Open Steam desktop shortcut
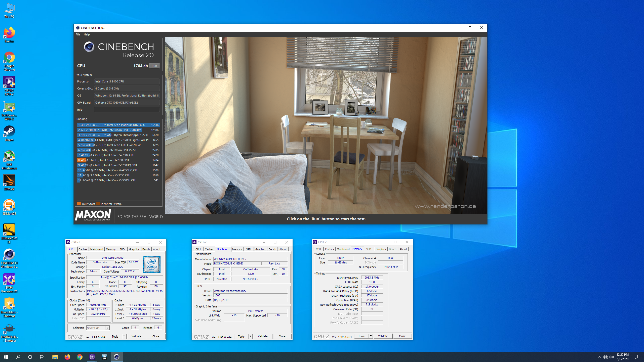 point(9,133)
